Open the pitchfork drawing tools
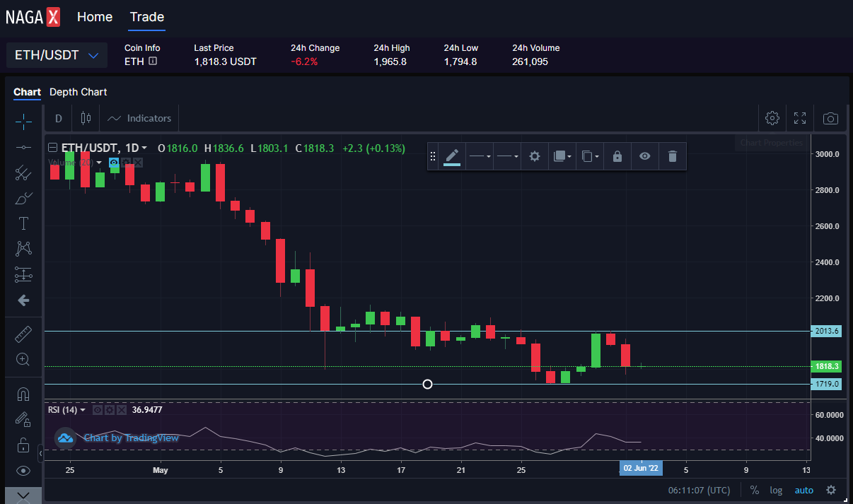 [x=23, y=172]
